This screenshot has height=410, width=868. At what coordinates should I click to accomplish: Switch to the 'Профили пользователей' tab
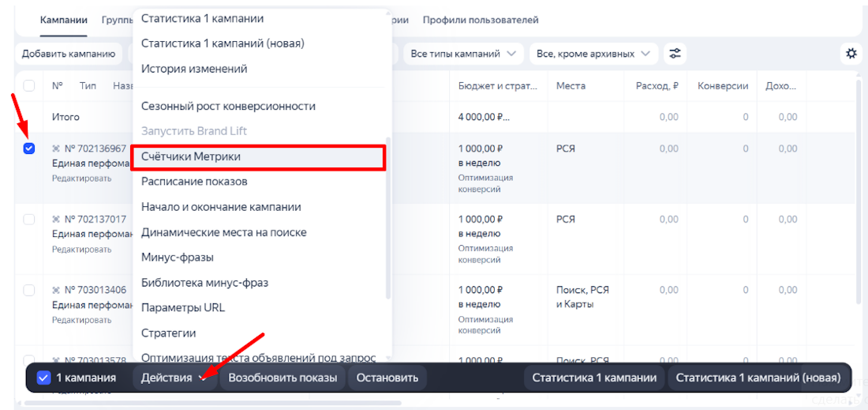[x=480, y=20]
